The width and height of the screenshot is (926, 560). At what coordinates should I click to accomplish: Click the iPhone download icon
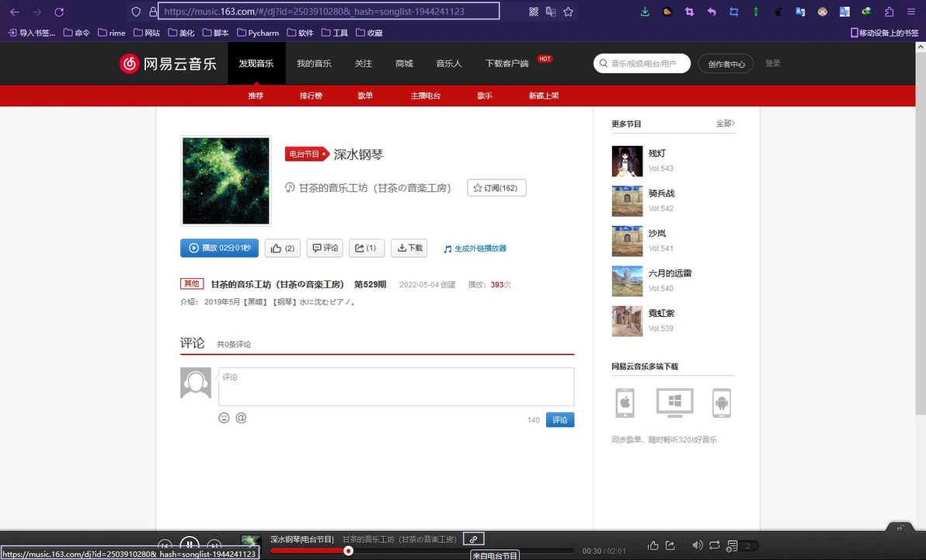[x=625, y=403]
